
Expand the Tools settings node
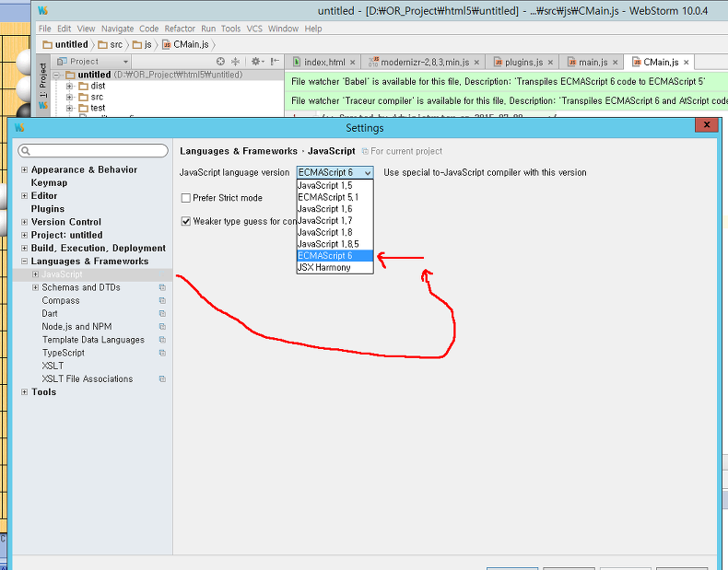coord(25,392)
